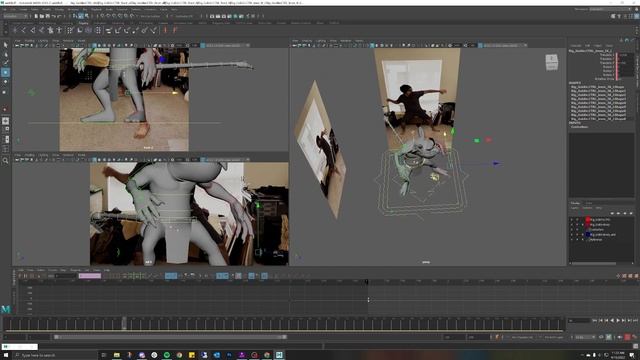Select the arrow Select tool in toolbox
Screen dimensions: 640x360
(x=5, y=45)
